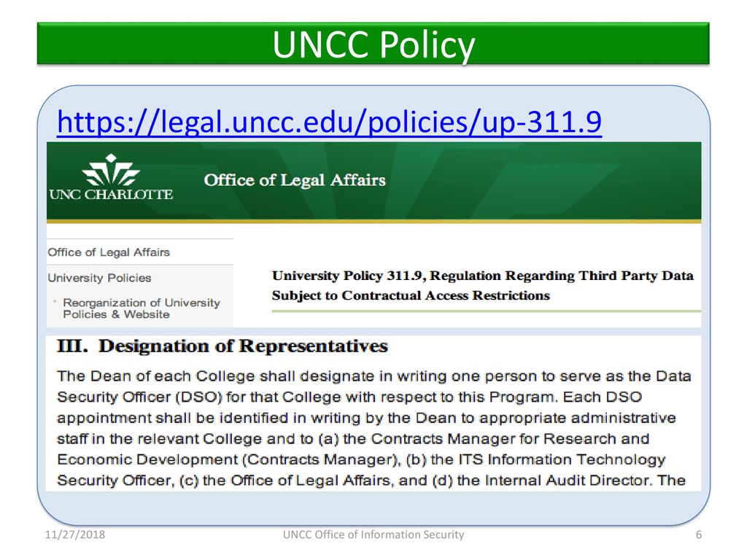The height and width of the screenshot is (560, 747).
Task: Click the Office of Legal Affairs banner title
Action: click(x=295, y=180)
